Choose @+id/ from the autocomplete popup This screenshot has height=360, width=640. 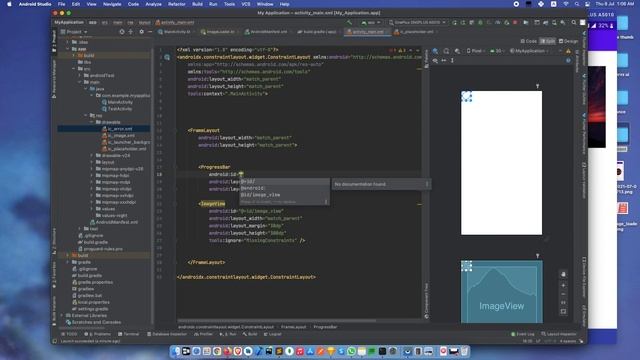(248, 182)
